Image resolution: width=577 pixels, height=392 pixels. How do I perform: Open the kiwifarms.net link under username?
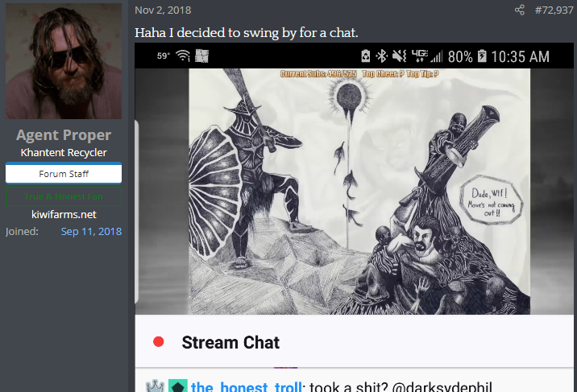coord(64,215)
